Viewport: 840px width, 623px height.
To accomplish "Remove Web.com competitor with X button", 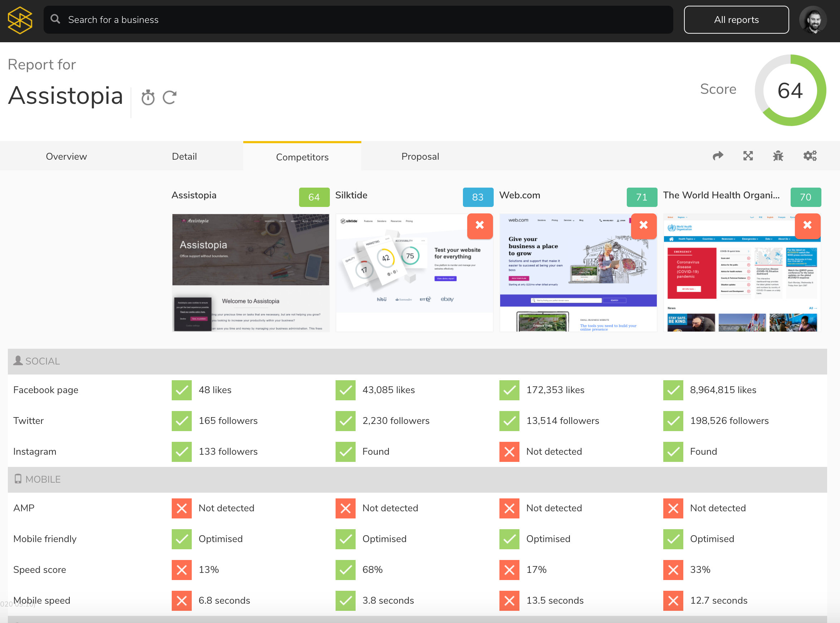I will coord(643,226).
